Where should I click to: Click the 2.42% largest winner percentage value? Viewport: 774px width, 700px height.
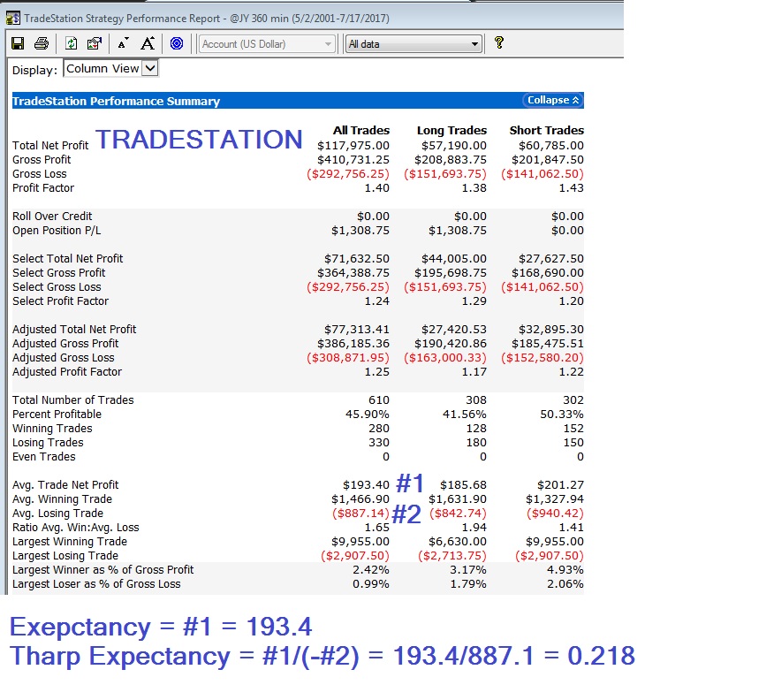[371, 570]
